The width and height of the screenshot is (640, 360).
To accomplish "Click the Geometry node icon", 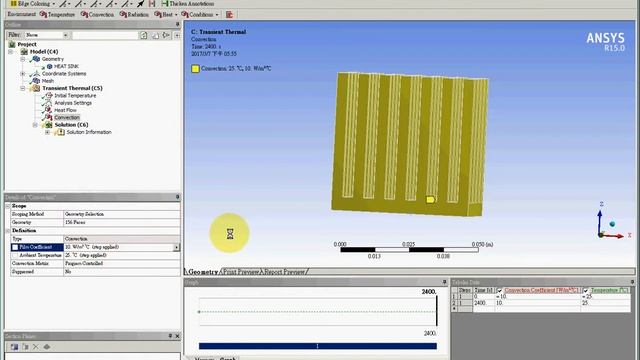I will pos(36,59).
